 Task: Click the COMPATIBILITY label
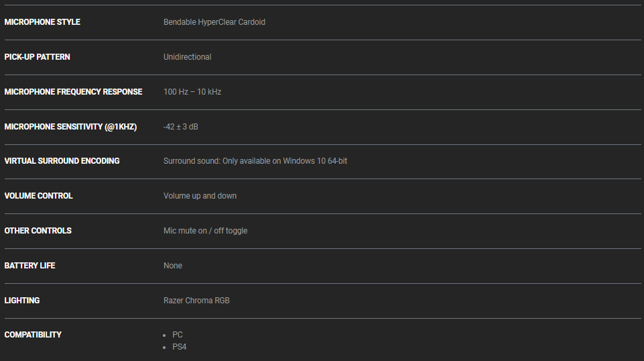pyautogui.click(x=33, y=335)
